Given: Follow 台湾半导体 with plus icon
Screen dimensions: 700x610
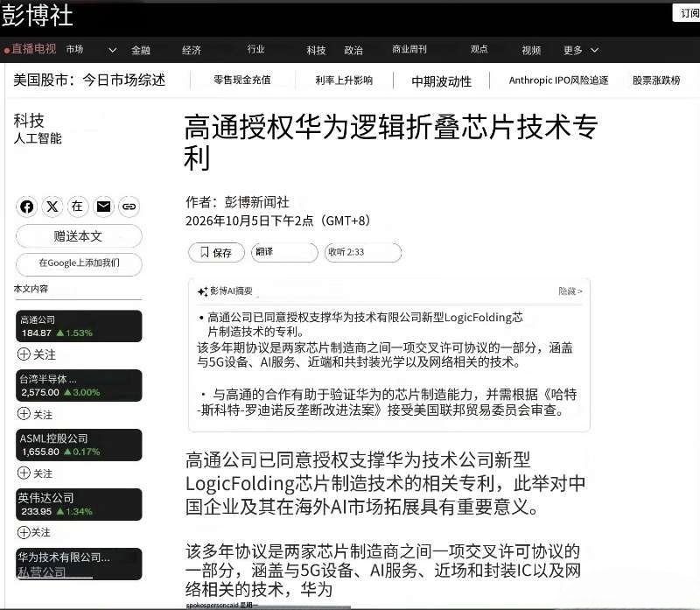Looking at the screenshot, I should click(24, 413).
